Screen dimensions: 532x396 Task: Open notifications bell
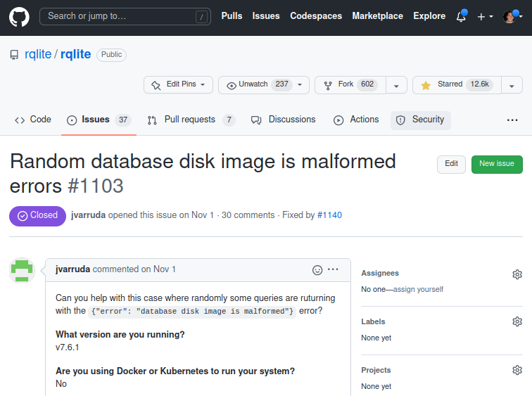tap(461, 16)
